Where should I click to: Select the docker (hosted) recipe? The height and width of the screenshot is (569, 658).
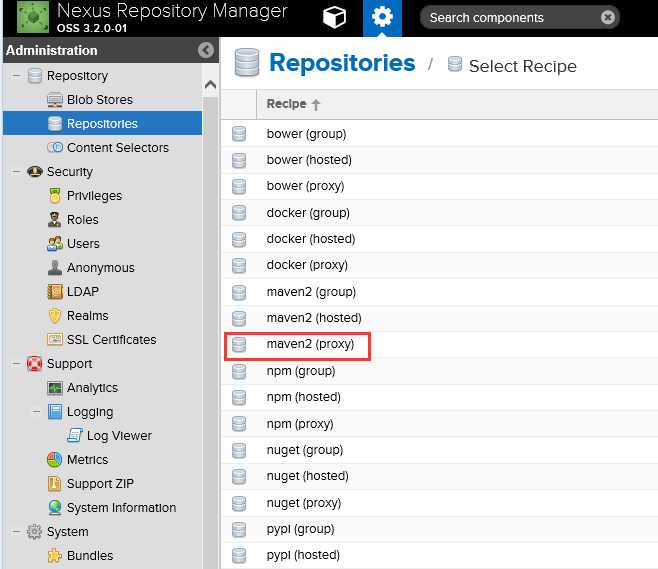[439, 239]
